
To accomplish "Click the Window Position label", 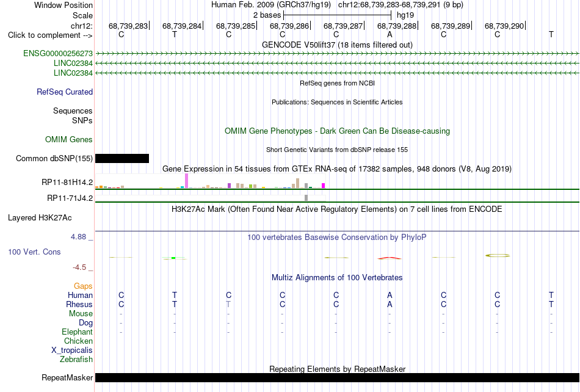I will [63, 5].
